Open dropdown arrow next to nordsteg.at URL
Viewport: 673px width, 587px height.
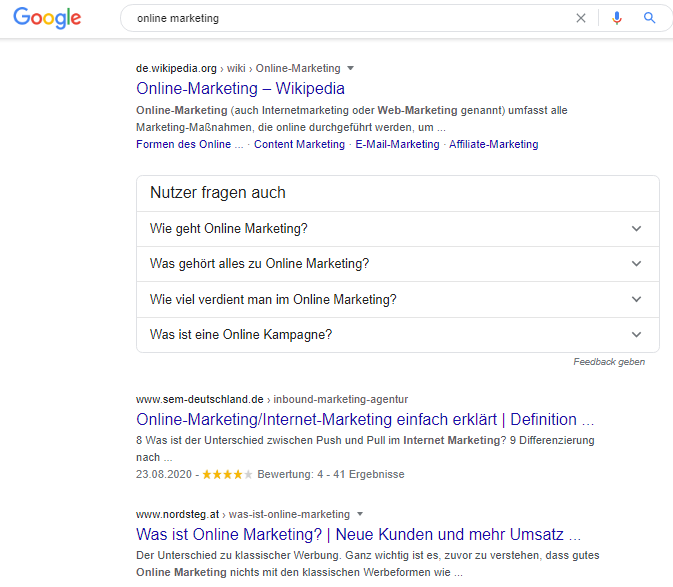click(360, 514)
